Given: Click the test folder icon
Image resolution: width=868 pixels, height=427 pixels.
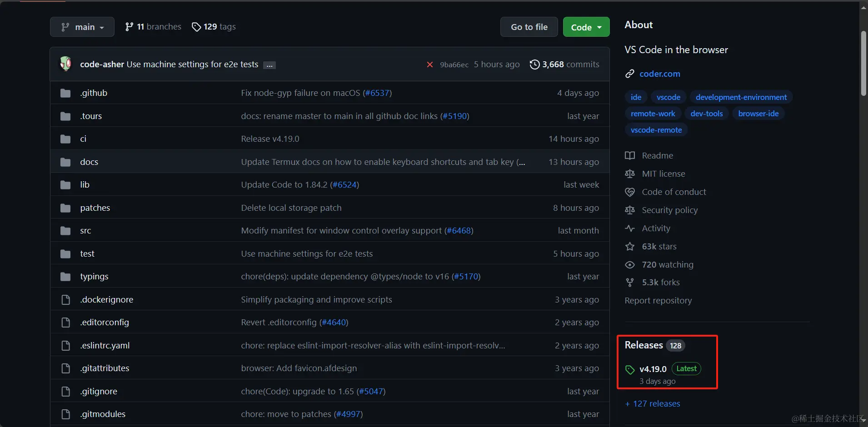Looking at the screenshot, I should pos(65,254).
